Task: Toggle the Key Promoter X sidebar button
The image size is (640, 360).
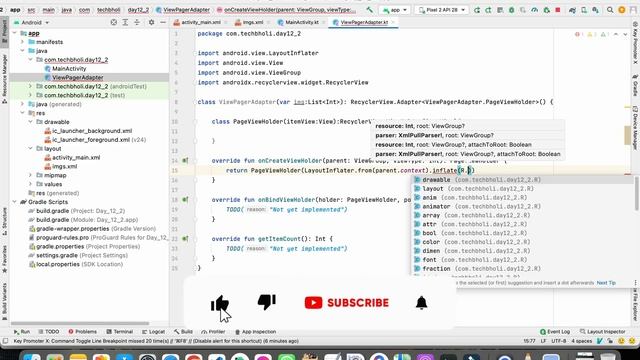Action: (635, 42)
